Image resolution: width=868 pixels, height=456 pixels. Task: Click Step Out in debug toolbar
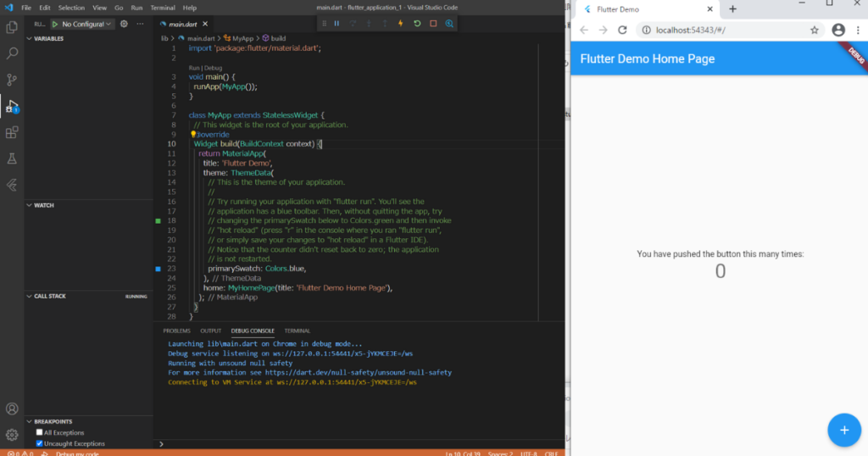pyautogui.click(x=385, y=24)
